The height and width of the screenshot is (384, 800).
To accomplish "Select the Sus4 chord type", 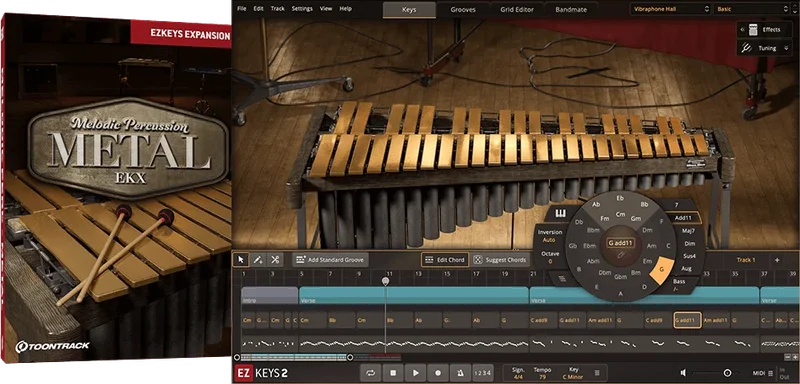I will tap(689, 256).
